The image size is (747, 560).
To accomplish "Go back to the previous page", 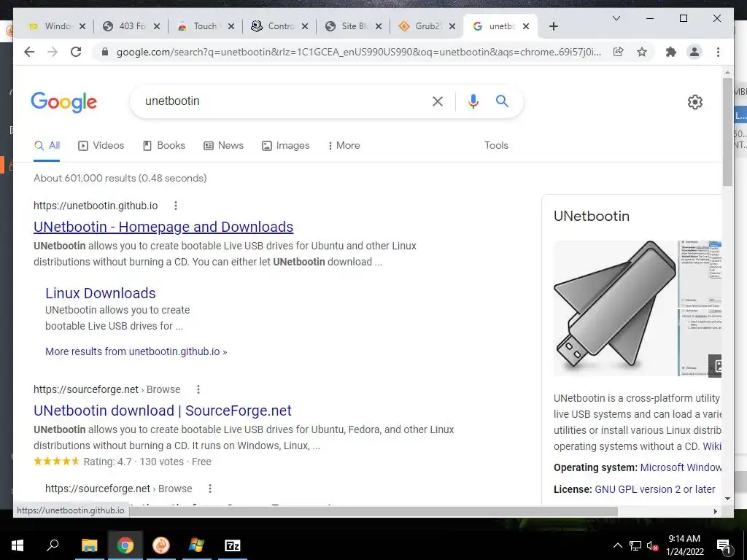I will [x=29, y=52].
